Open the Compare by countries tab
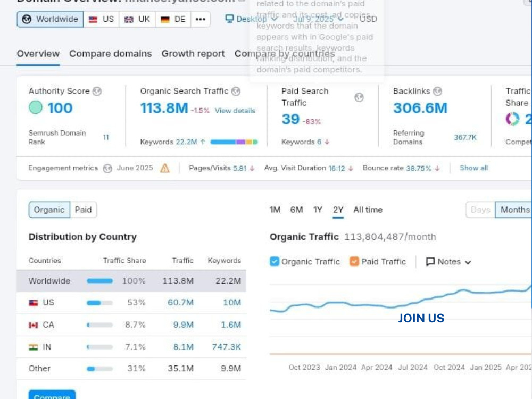Screen dimensions: 532x399 [x=284, y=54]
